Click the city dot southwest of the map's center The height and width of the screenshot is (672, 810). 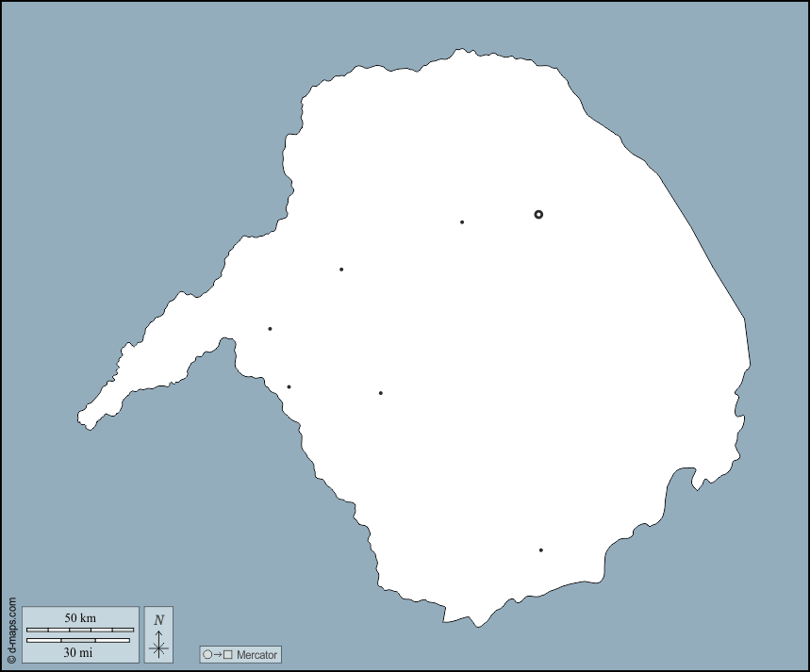tap(380, 393)
